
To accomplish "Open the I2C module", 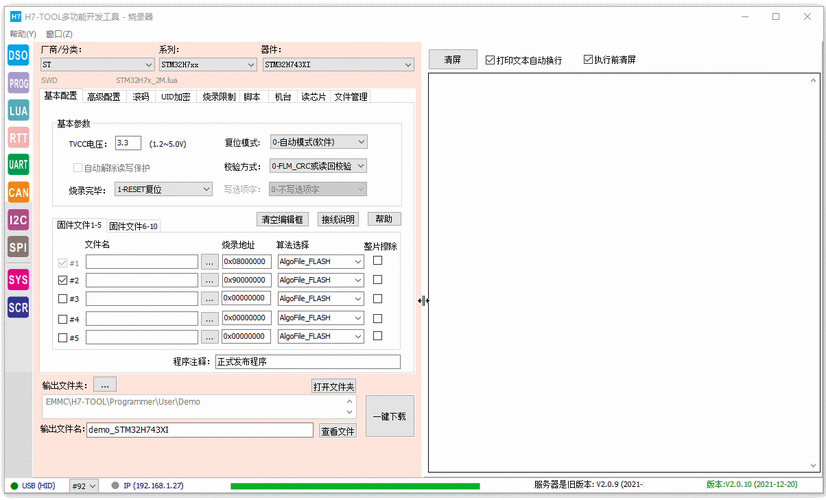I will (18, 220).
